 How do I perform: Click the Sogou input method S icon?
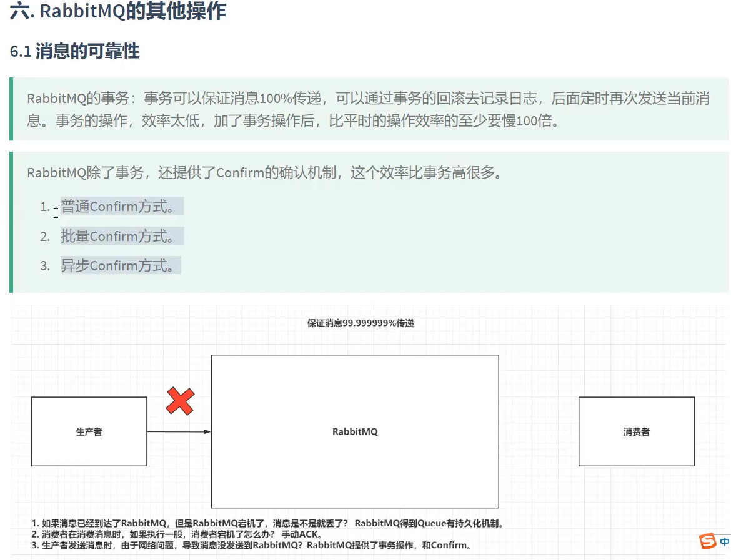pyautogui.click(x=707, y=541)
